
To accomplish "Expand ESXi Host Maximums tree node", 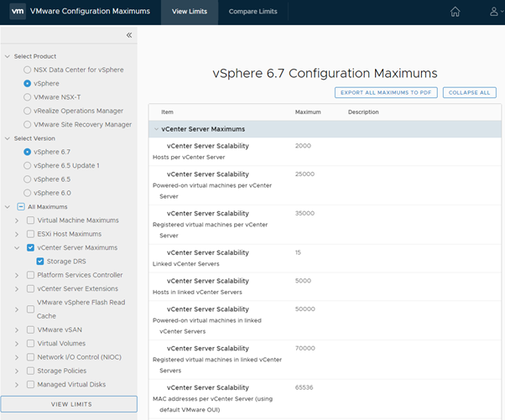I will (17, 234).
